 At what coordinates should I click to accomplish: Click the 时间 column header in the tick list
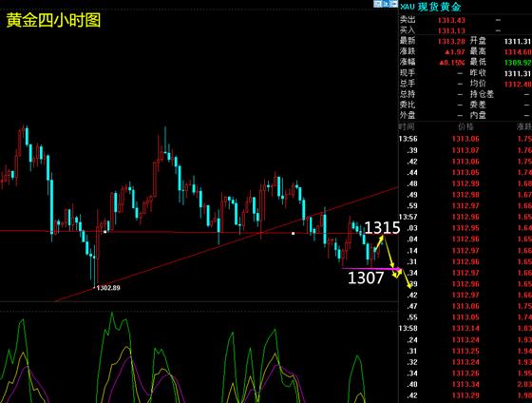click(x=407, y=127)
